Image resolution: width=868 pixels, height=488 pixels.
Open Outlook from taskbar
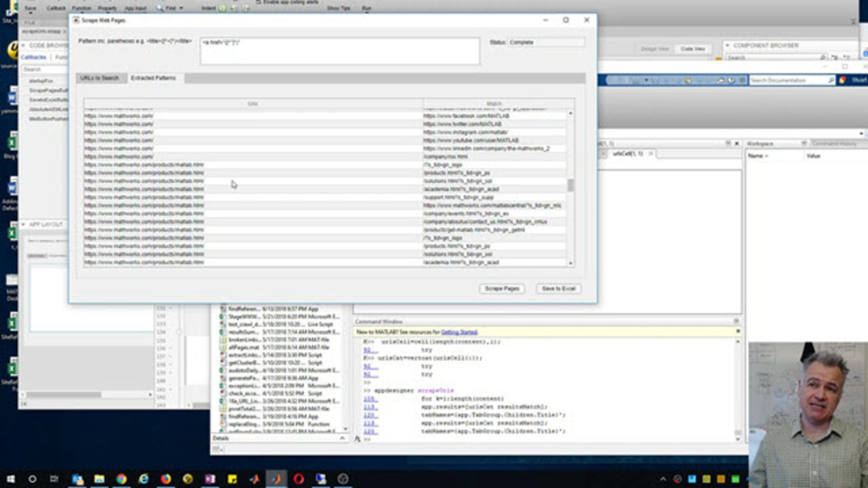(x=77, y=479)
